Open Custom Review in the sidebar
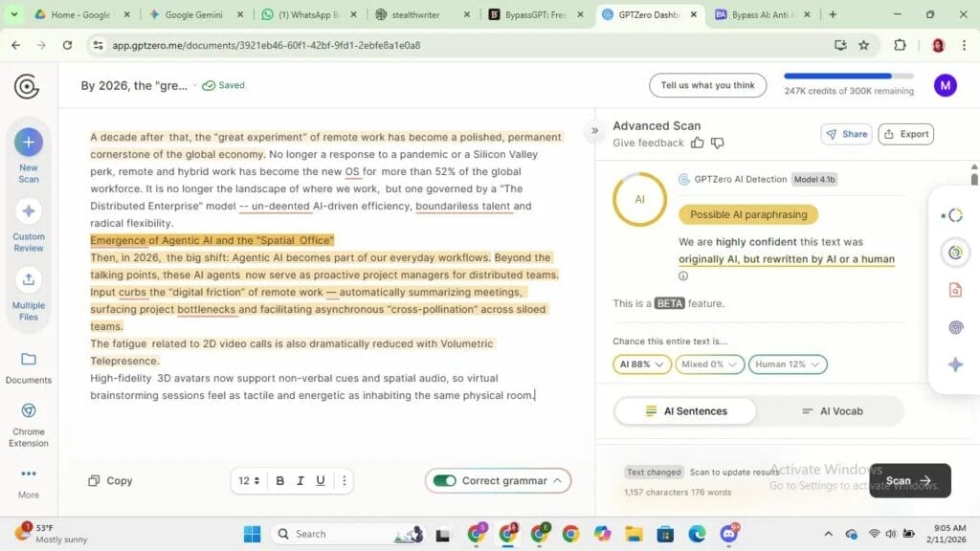Image resolution: width=980 pixels, height=551 pixels. 28,211
